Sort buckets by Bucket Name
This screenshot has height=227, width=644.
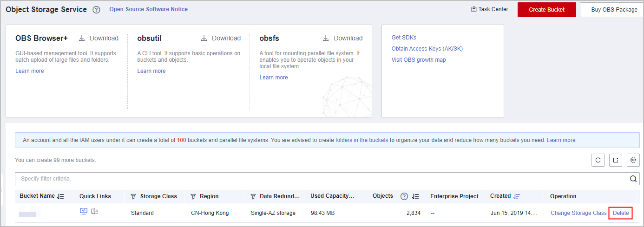coord(60,196)
